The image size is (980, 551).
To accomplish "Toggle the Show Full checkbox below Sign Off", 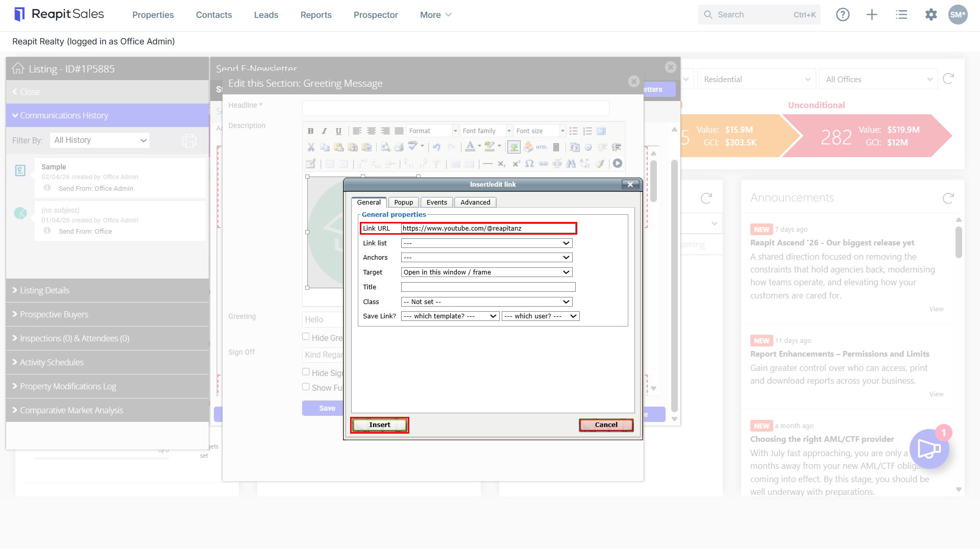I will click(306, 387).
